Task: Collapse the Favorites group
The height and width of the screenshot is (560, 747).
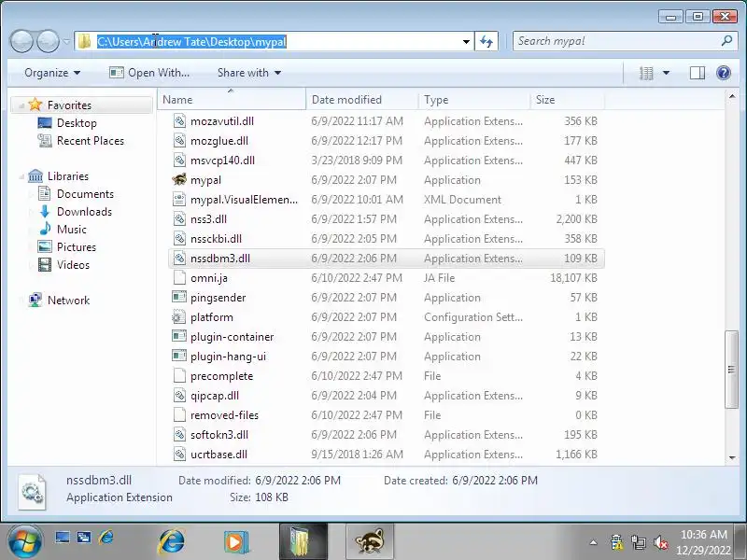Action: [x=21, y=105]
